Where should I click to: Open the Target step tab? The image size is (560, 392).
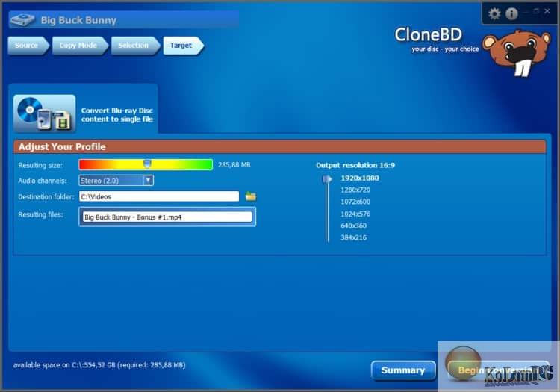point(183,46)
